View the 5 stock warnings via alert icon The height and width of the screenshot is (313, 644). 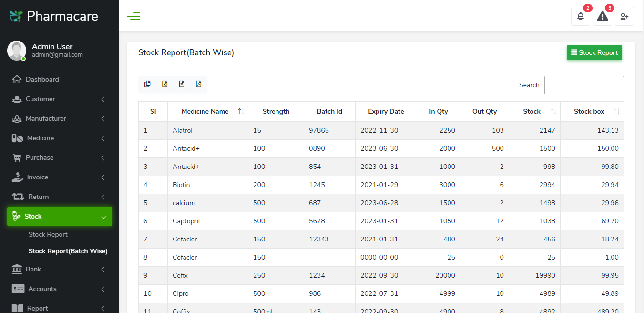pos(602,16)
